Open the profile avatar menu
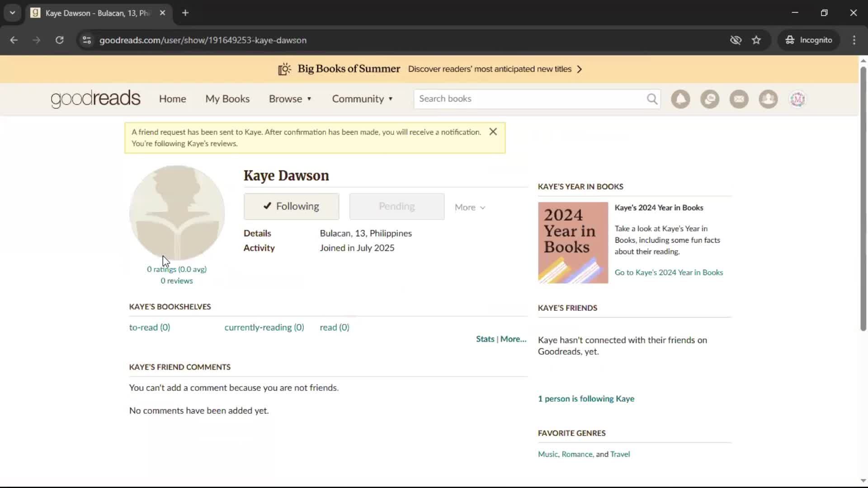Image resolution: width=868 pixels, height=488 pixels. (797, 99)
